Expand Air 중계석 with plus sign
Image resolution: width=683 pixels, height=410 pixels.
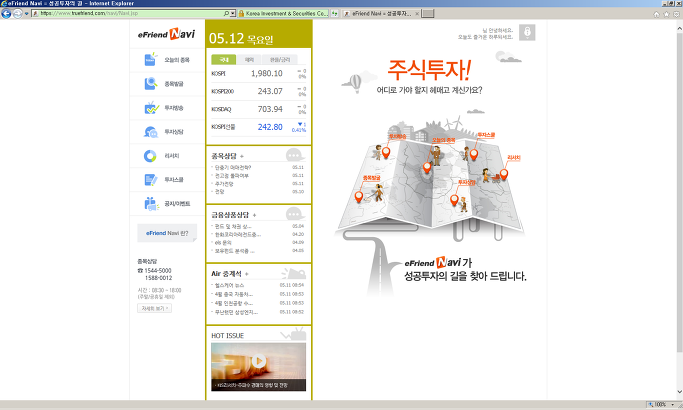tap(247, 274)
